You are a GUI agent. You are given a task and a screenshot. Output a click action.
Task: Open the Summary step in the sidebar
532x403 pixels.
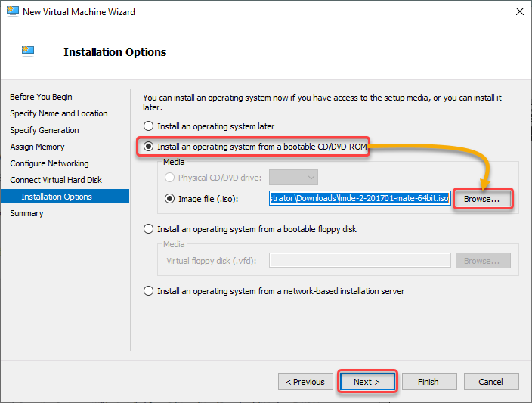(26, 213)
